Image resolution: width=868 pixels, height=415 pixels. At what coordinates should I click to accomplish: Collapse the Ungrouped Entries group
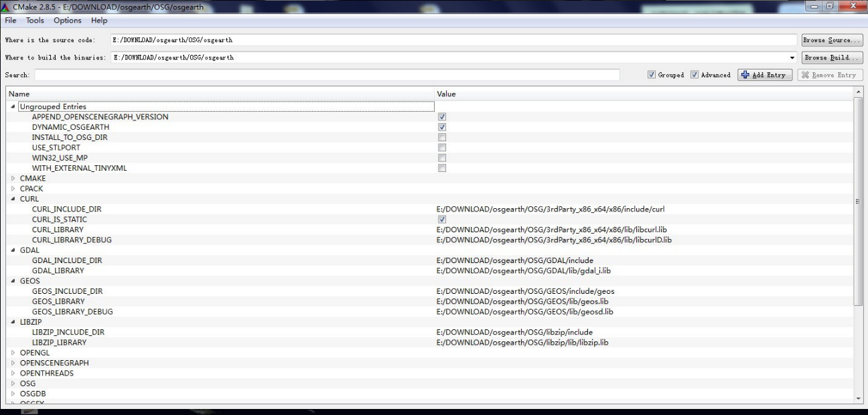[x=14, y=106]
